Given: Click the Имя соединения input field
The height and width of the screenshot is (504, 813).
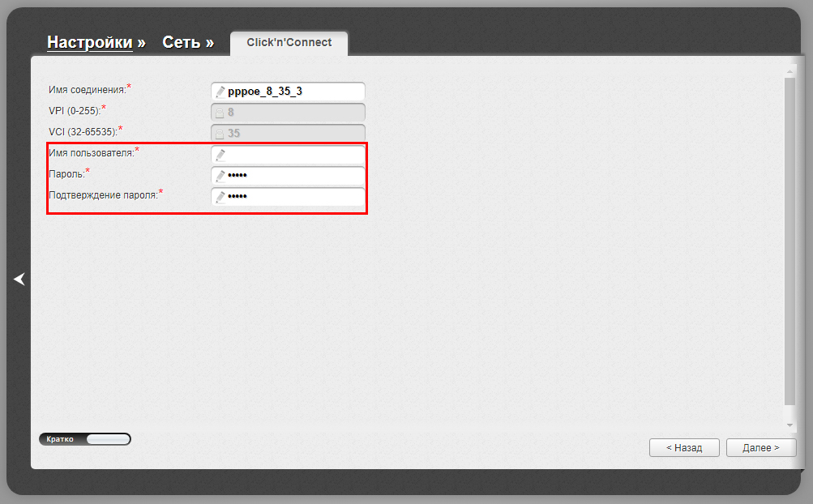Looking at the screenshot, I should click(288, 92).
